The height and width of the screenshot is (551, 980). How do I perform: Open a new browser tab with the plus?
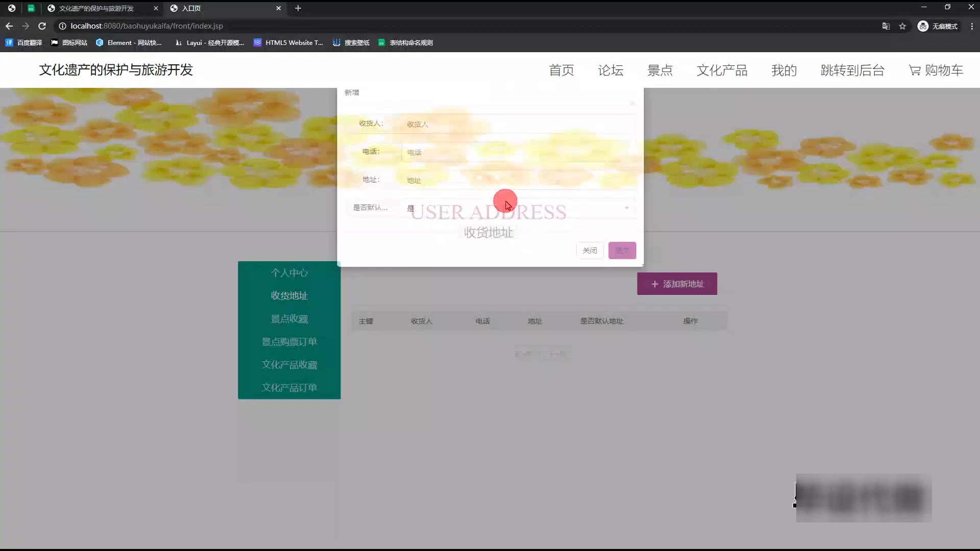[298, 8]
